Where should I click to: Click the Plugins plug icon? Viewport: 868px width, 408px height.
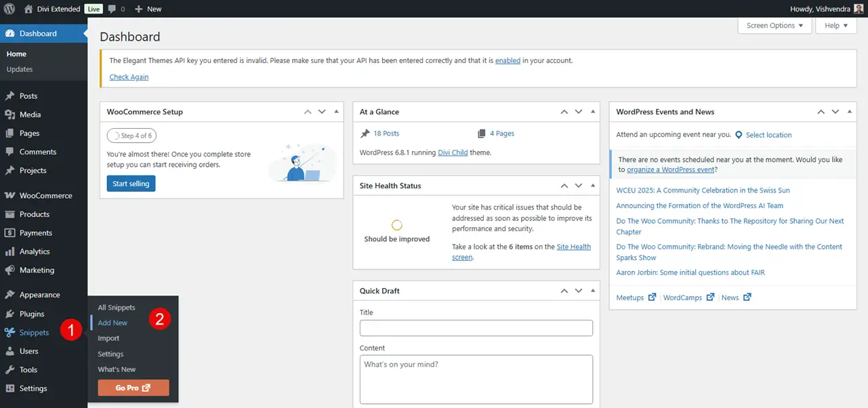9,314
